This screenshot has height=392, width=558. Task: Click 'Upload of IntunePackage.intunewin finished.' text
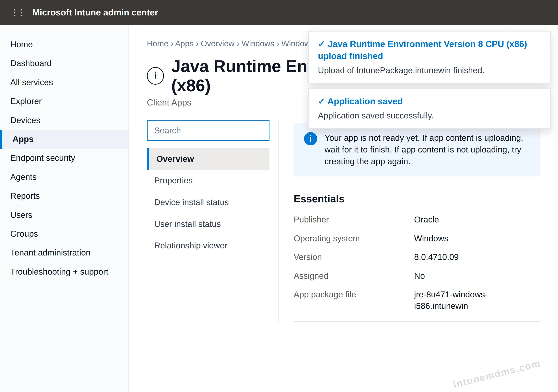coord(401,70)
